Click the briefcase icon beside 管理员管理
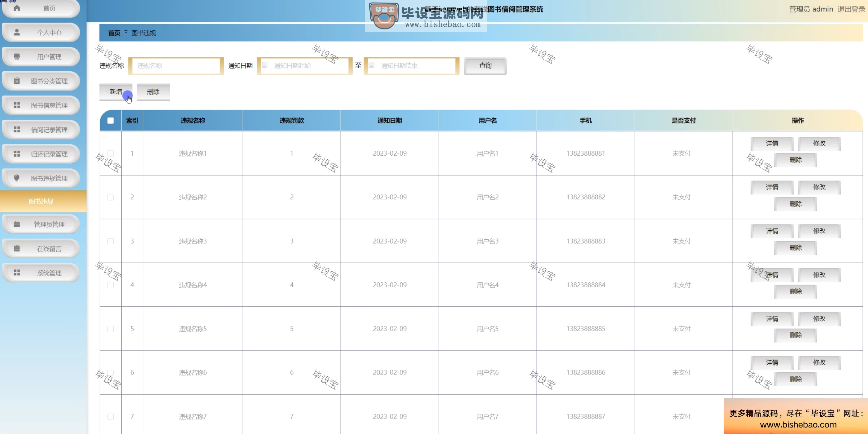 coord(17,224)
